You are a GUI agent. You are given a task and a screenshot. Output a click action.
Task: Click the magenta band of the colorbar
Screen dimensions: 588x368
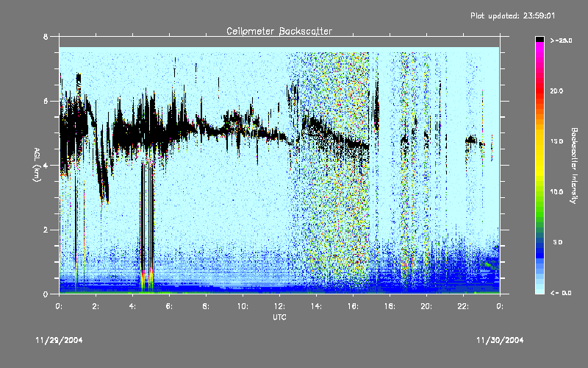pos(539,49)
